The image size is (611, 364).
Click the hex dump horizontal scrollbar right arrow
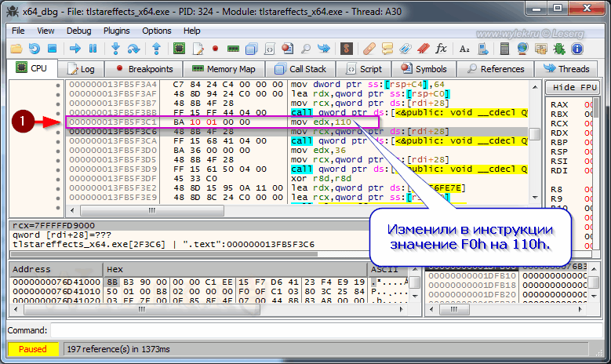coord(402,309)
